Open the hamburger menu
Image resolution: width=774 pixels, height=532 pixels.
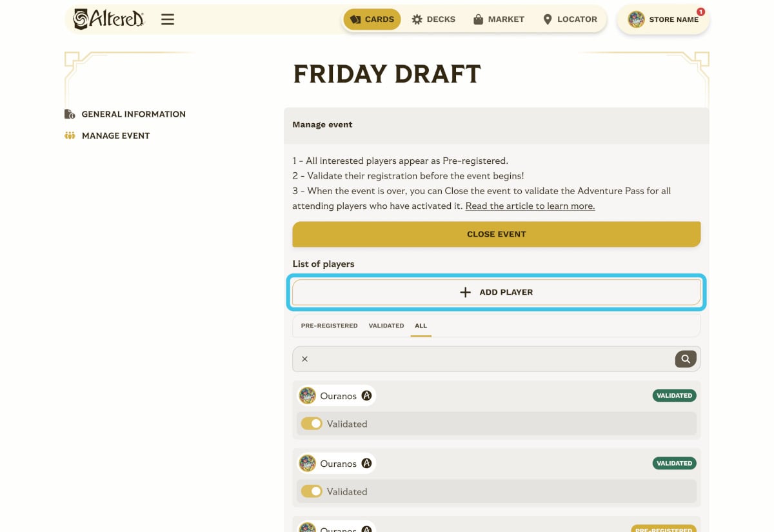pos(168,19)
